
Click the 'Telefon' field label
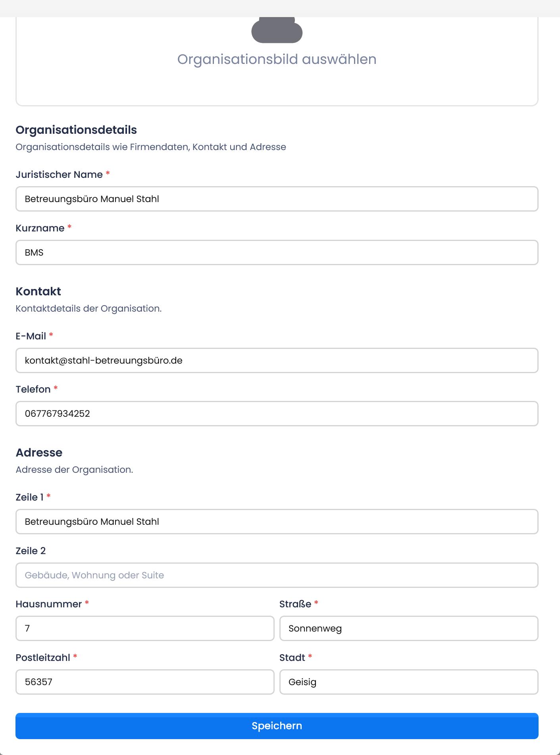[x=33, y=389]
